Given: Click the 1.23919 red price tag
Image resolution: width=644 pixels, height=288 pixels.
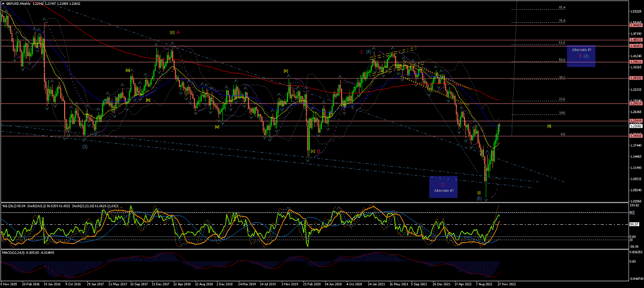Looking at the screenshot, I should [636, 121].
